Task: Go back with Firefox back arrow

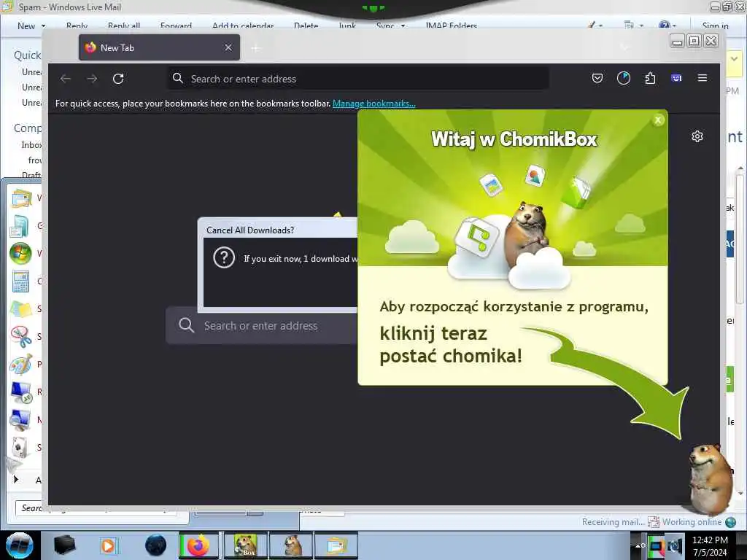Action: pyautogui.click(x=66, y=79)
